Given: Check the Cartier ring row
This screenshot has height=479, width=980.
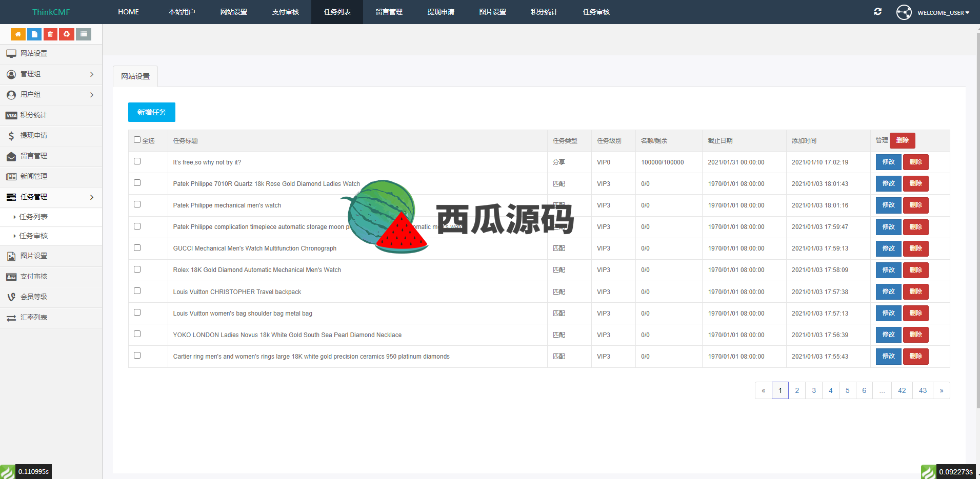Looking at the screenshot, I should click(x=137, y=355).
